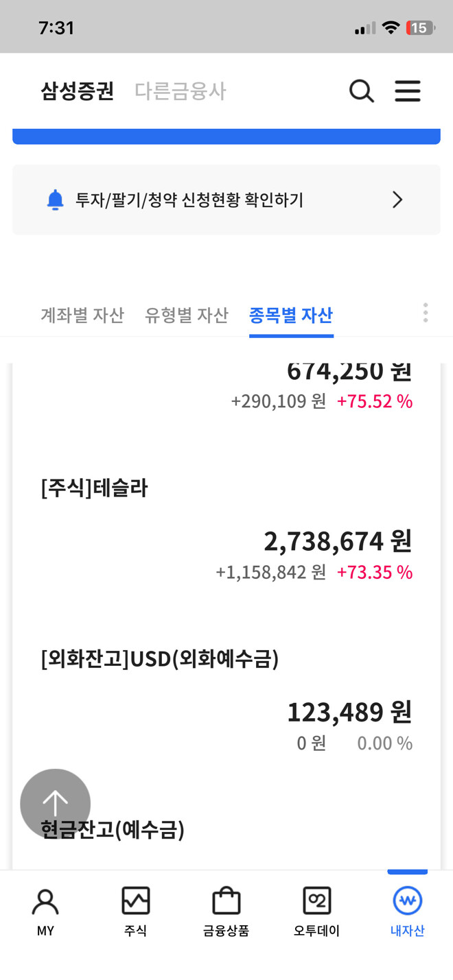
Task: Open the search icon
Action: tap(362, 91)
